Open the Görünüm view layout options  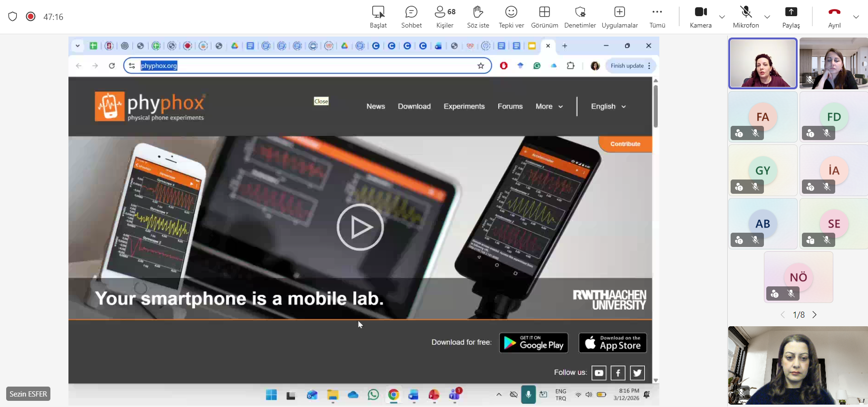[544, 17]
